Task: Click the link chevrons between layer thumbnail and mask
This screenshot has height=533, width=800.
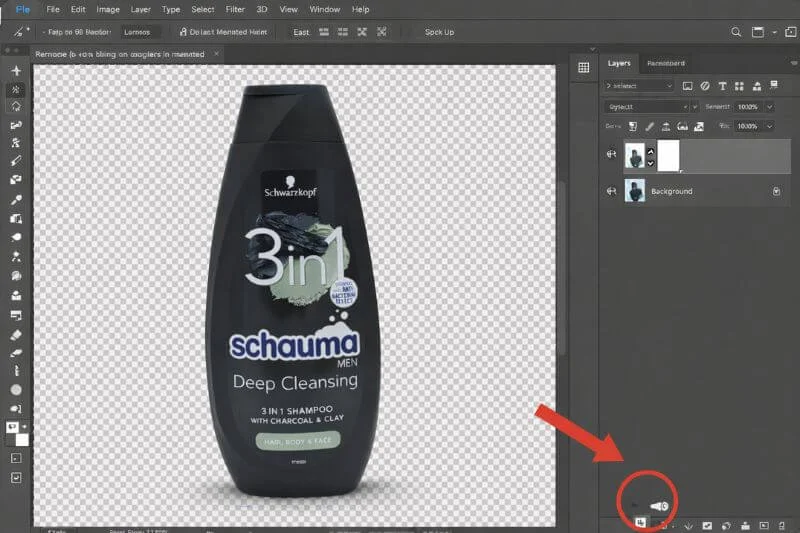Action: tap(651, 157)
